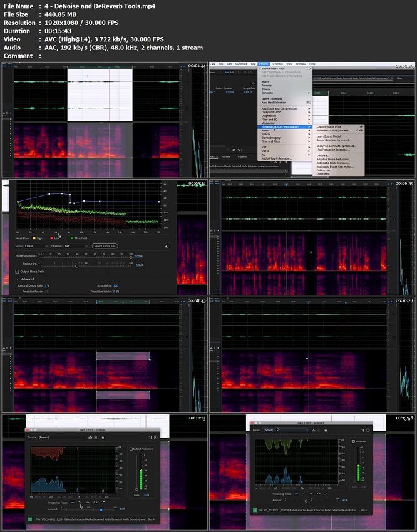Open Presets dropdown in DeReverb window
417x532 pixels.
click(x=286, y=430)
